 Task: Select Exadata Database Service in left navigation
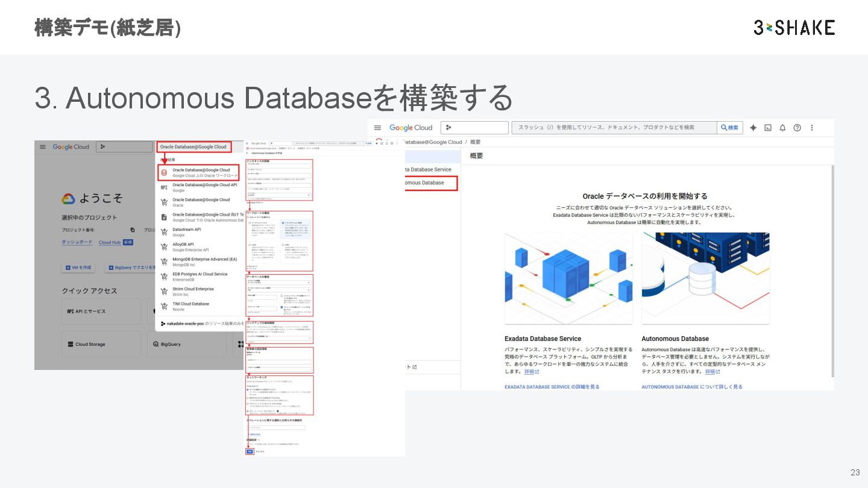pos(429,169)
